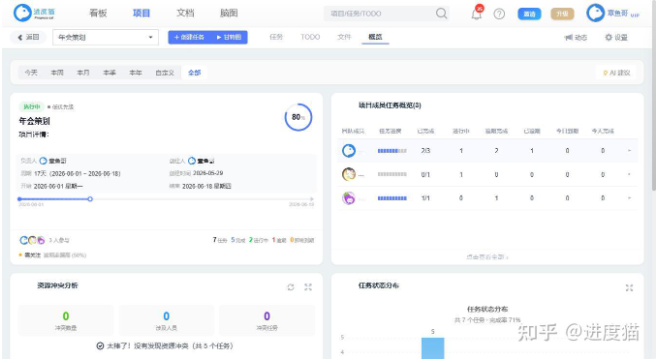656x363 pixels.
Task: Click the project timeline progress handle
Action: (90, 199)
